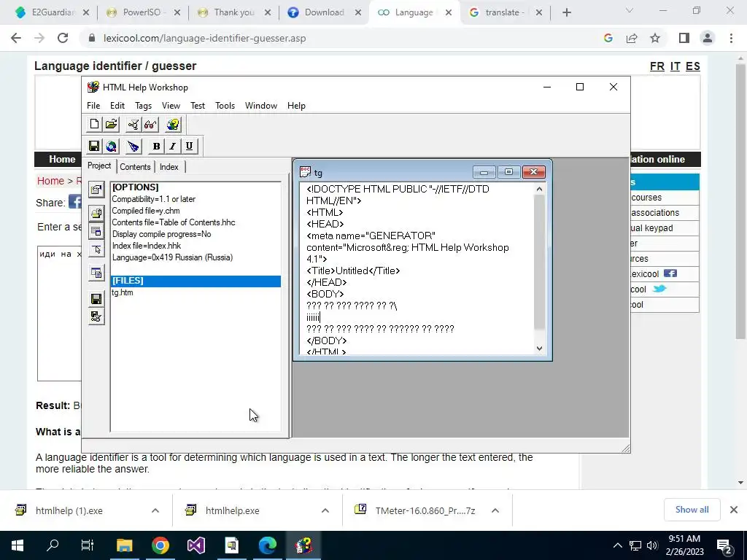This screenshot has height=560, width=747.
Task: Switch to the Contents tab
Action: pyautogui.click(x=135, y=167)
